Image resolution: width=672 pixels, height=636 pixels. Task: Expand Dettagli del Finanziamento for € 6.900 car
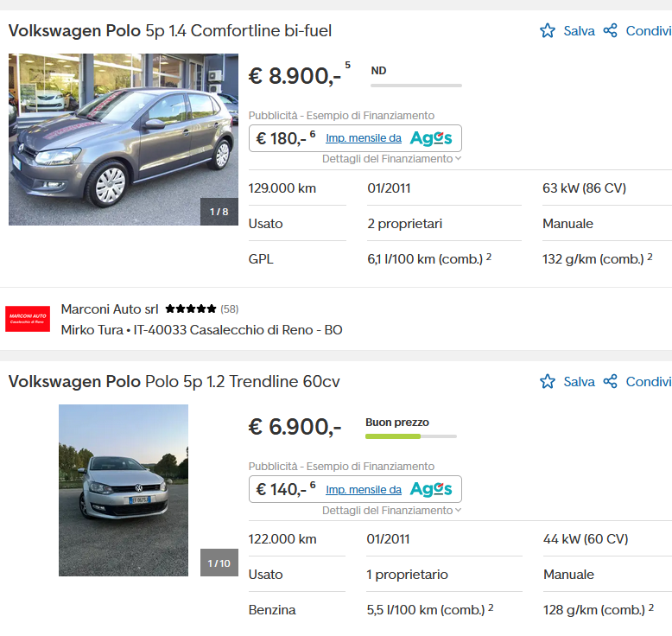tap(391, 510)
